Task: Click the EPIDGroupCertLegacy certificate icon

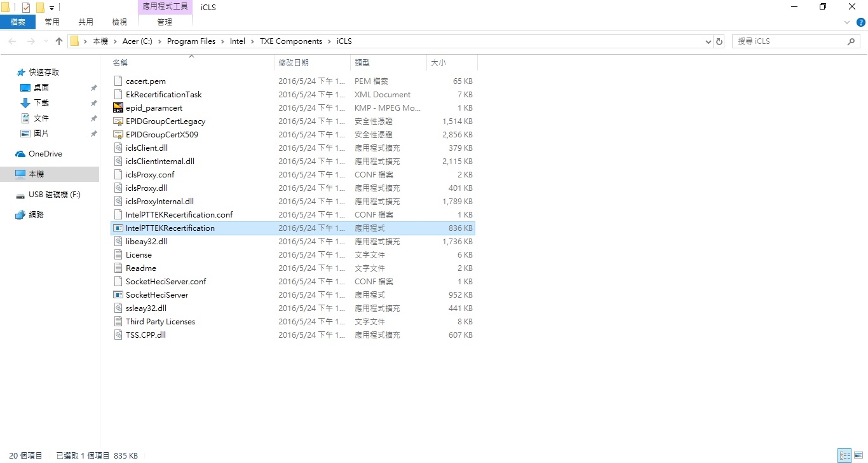Action: coord(118,121)
